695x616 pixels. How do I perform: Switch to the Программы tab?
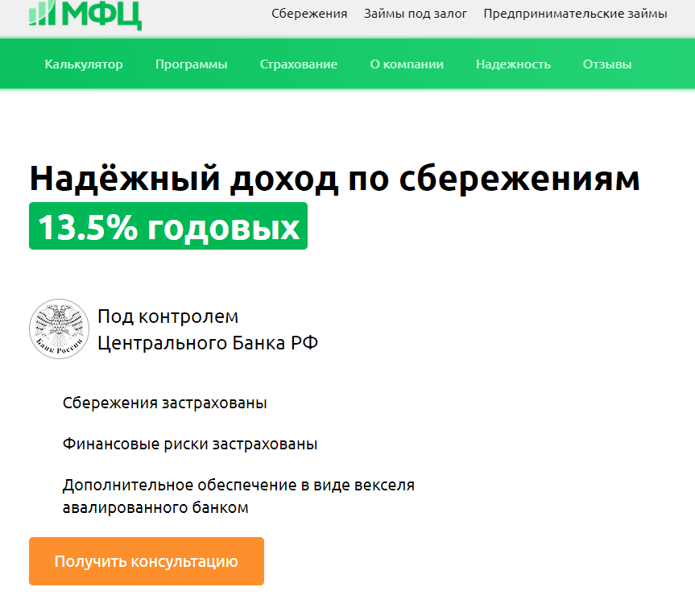(191, 64)
